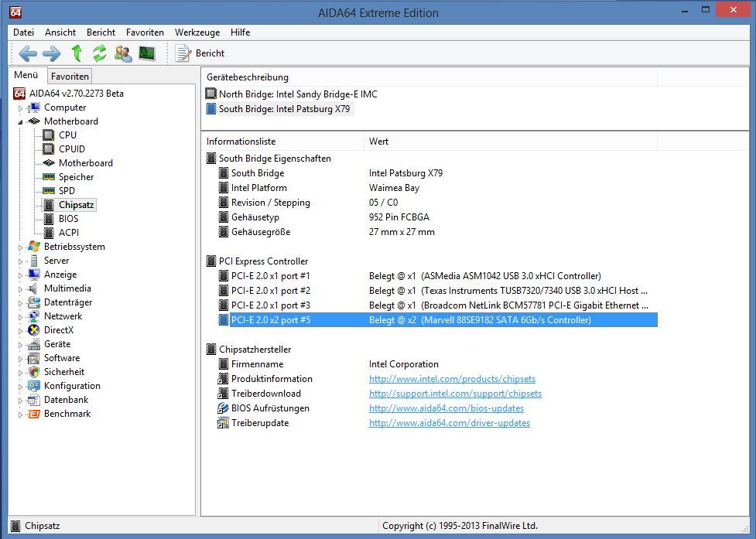Viewport: 756px width, 539px height.
Task: Click the Software tree icon
Action: [34, 358]
